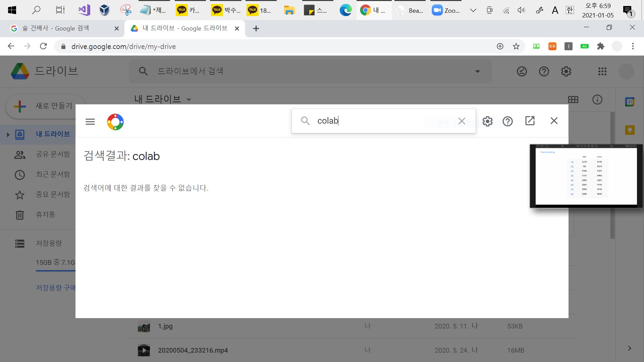The image size is (644, 362).
Task: Open Google Calendar side panel icon
Action: (x=630, y=102)
